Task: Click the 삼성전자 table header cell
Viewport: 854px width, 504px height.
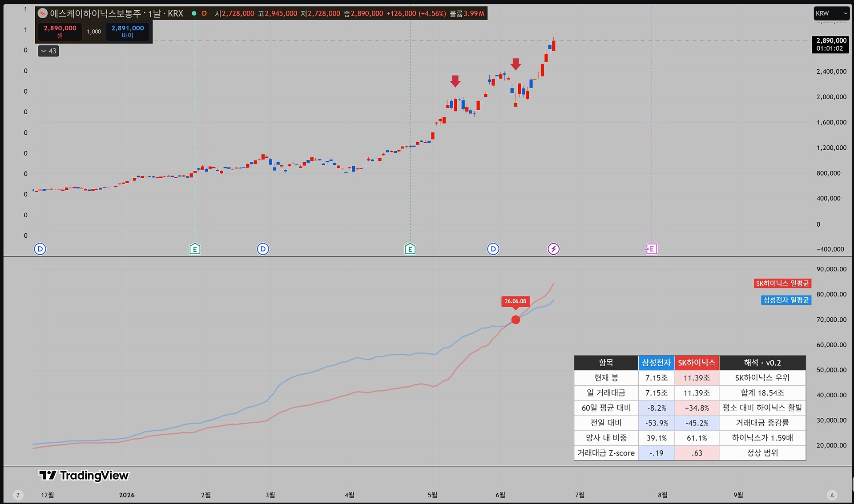Action: pyautogui.click(x=657, y=363)
